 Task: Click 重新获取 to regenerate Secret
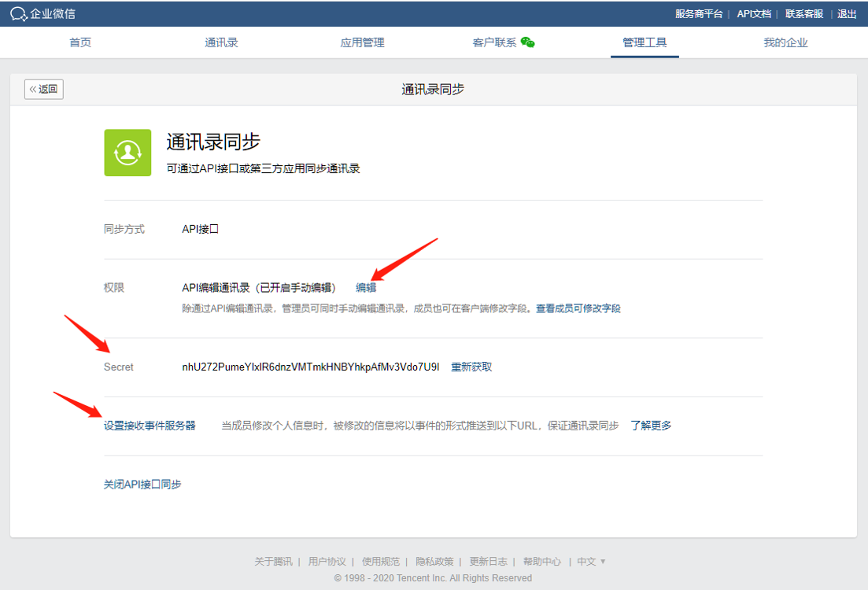point(471,367)
